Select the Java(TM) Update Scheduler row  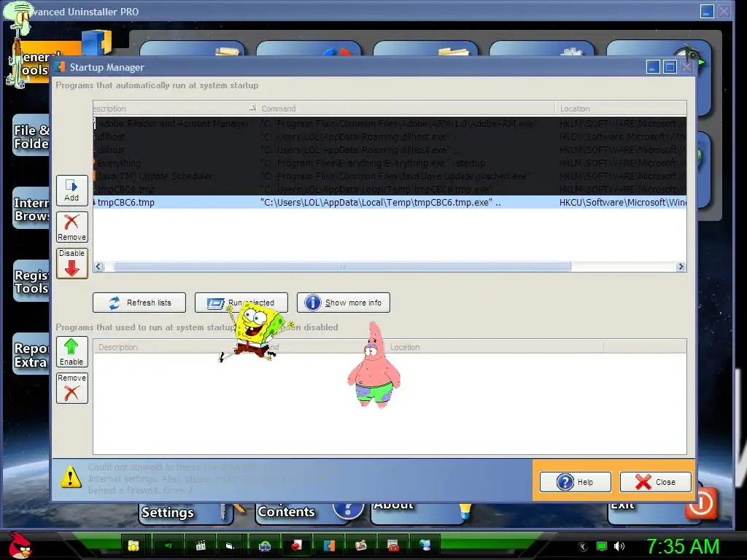tap(390, 176)
